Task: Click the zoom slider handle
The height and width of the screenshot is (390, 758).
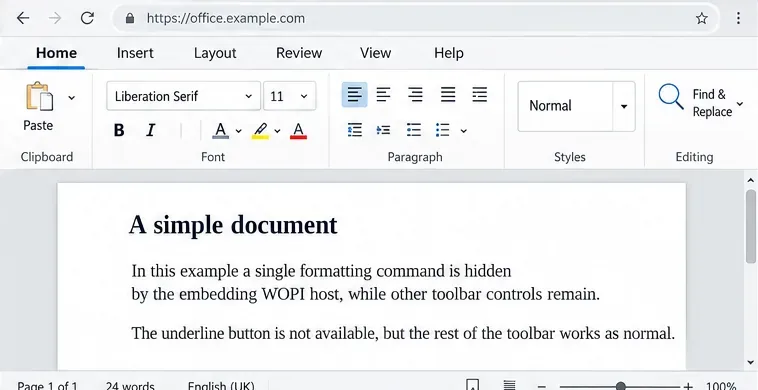Action: [x=621, y=386]
